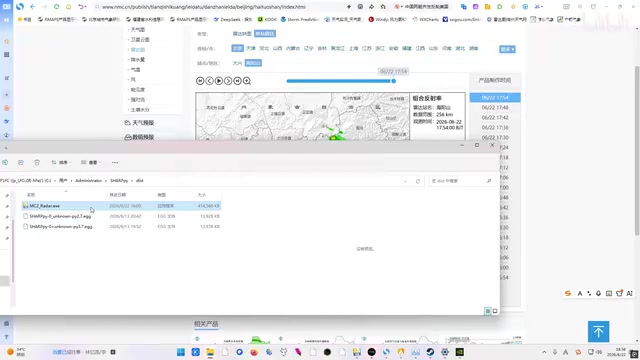Open 卫星云图 in left sidebar menu
The image size is (640, 360).
(x=140, y=40)
